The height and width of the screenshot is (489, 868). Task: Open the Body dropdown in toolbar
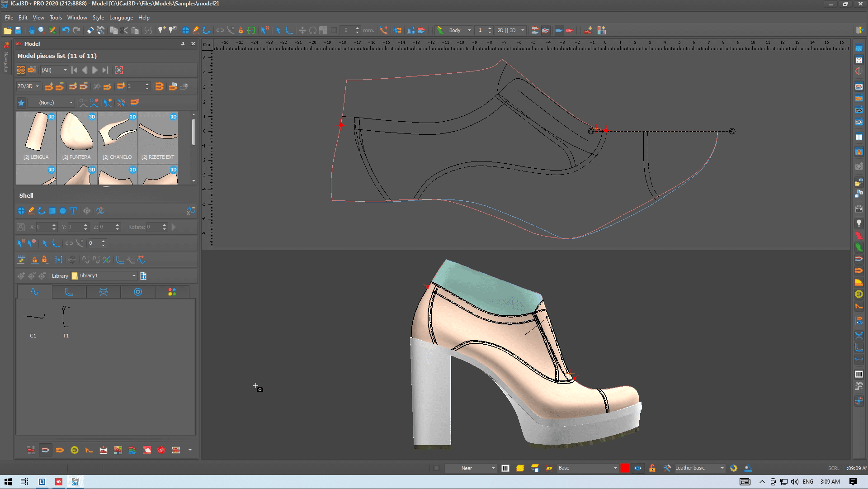pos(460,30)
